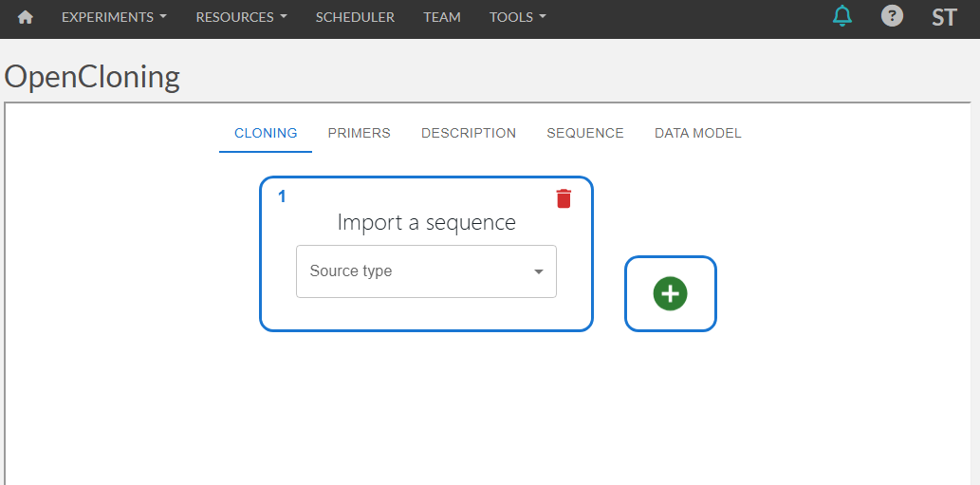Image resolution: width=980 pixels, height=485 pixels.
Task: Click the help question mark icon
Action: 892,16
